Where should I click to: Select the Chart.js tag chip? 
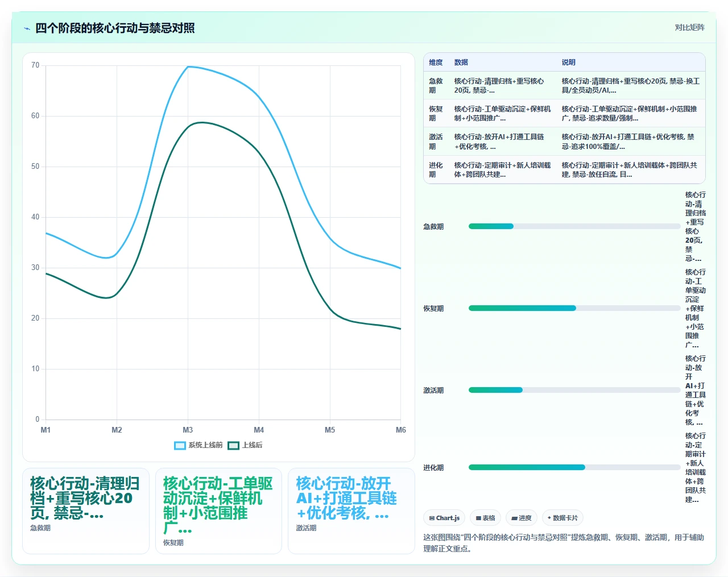(444, 518)
